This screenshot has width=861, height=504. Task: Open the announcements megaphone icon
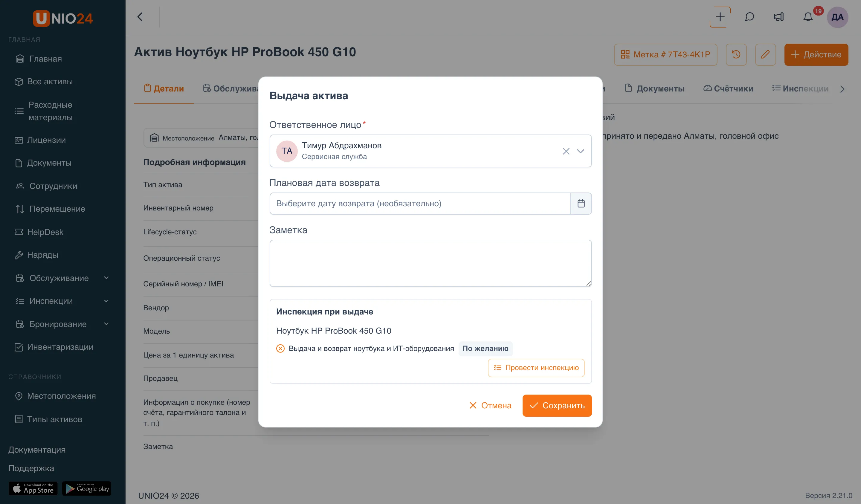(779, 17)
